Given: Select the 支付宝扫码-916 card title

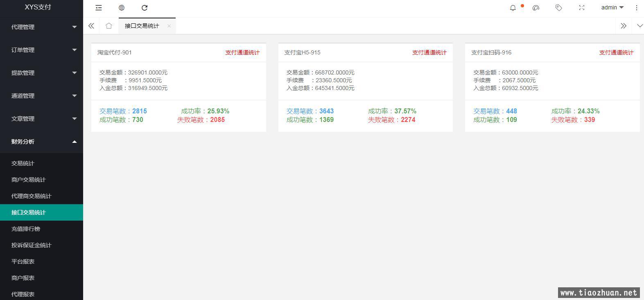Looking at the screenshot, I should pyautogui.click(x=491, y=52).
